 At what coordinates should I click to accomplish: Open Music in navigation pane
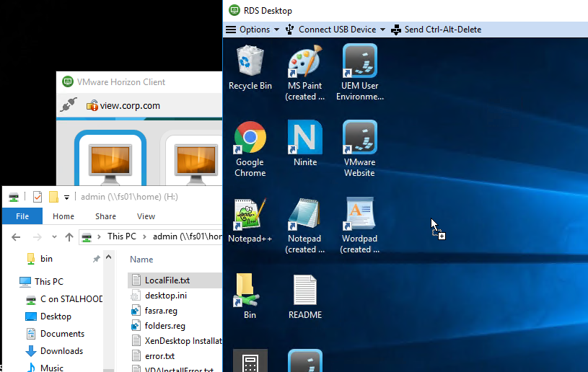[51, 368]
